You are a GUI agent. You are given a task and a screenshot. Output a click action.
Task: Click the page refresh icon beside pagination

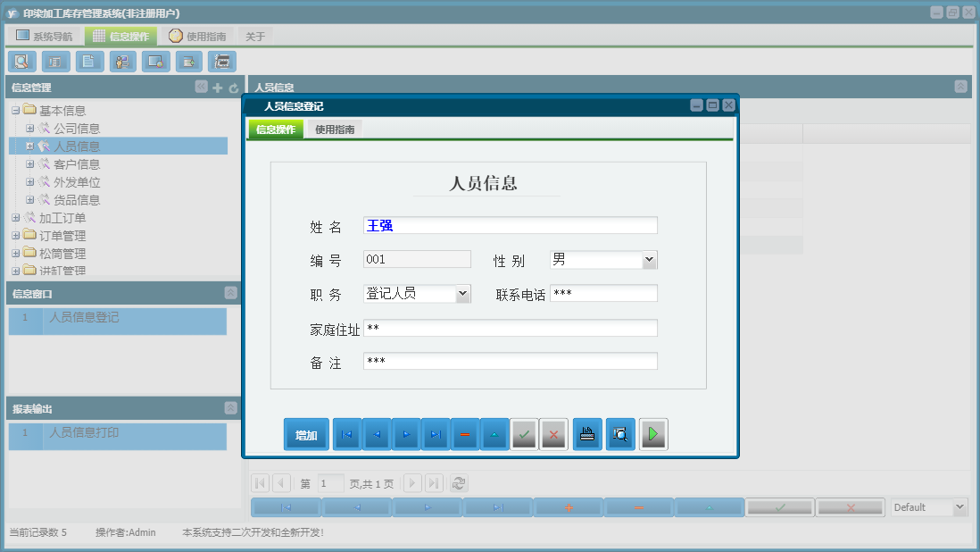[459, 483]
